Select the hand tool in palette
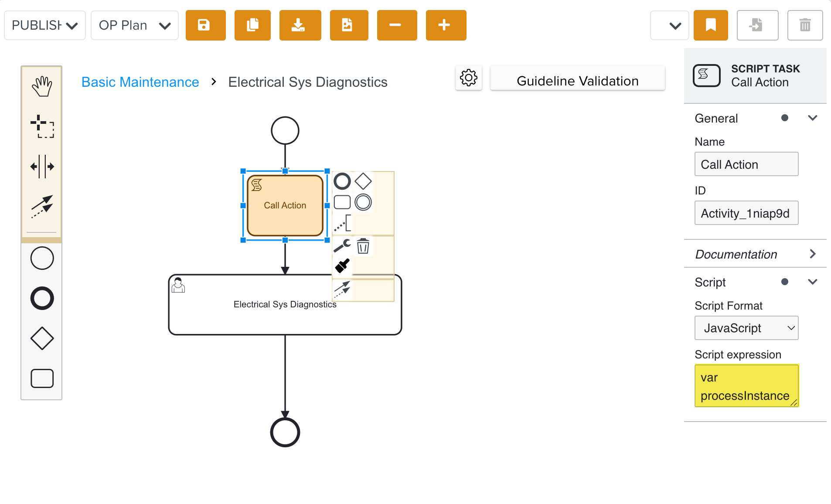 pyautogui.click(x=42, y=86)
